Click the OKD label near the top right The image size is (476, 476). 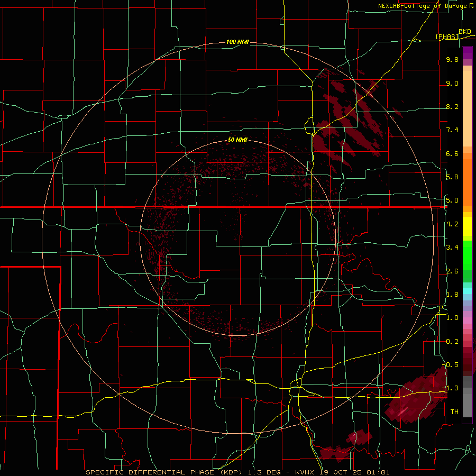coord(464,31)
